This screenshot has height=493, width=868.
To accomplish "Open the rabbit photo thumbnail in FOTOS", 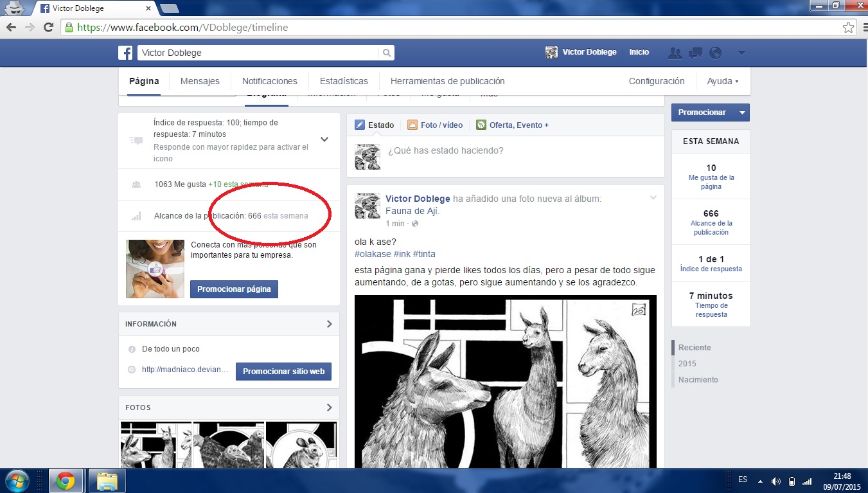I will coord(301,445).
